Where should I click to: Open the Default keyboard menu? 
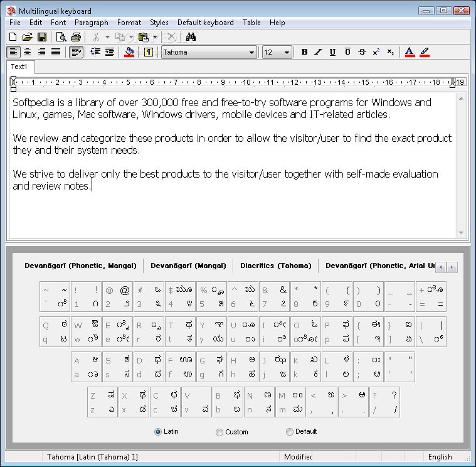[x=206, y=23]
